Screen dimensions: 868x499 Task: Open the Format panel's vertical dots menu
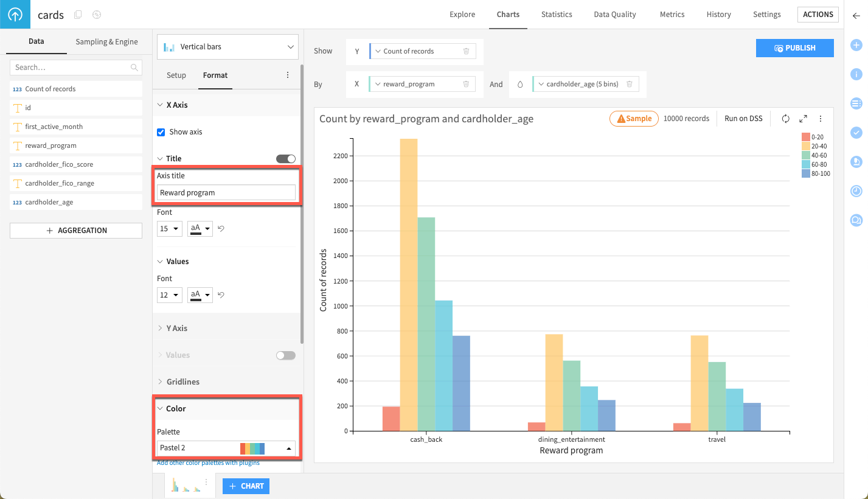click(x=288, y=74)
